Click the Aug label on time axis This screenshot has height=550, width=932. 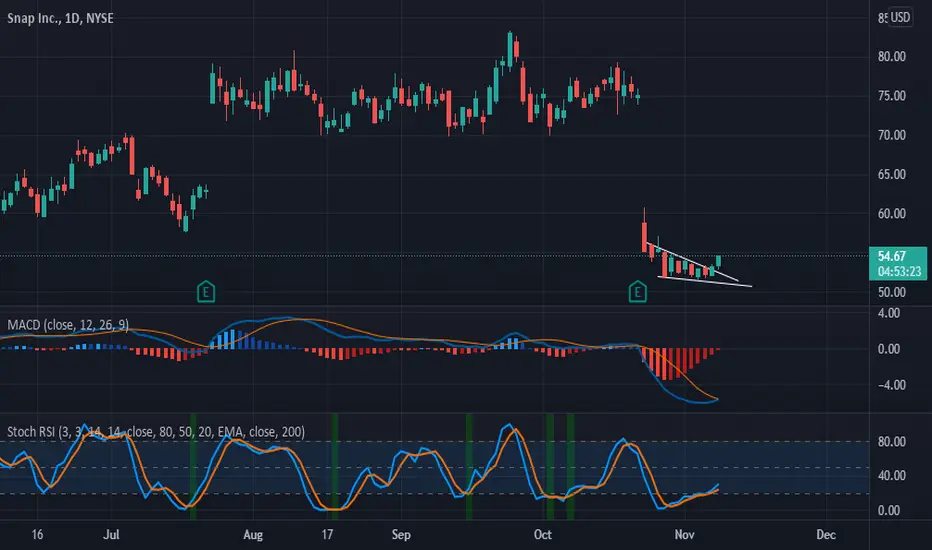point(253,535)
